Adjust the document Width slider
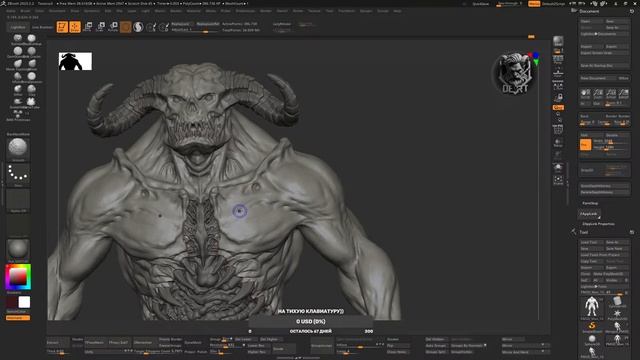 [610, 141]
